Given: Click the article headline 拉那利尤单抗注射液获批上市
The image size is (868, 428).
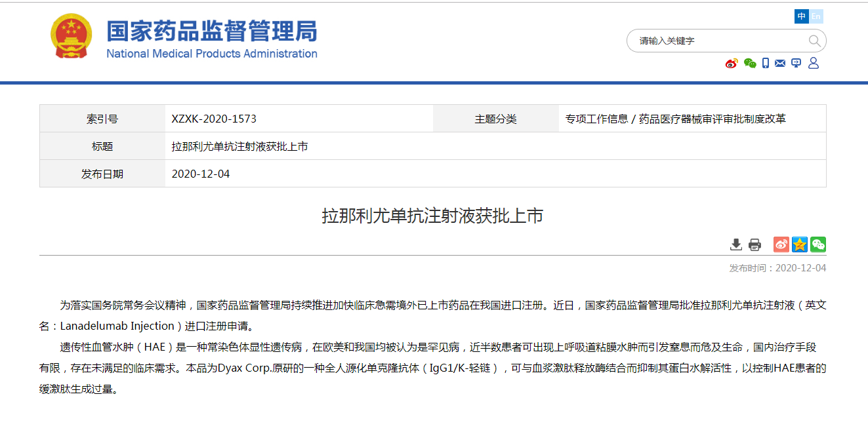Looking at the screenshot, I should pos(432,216).
